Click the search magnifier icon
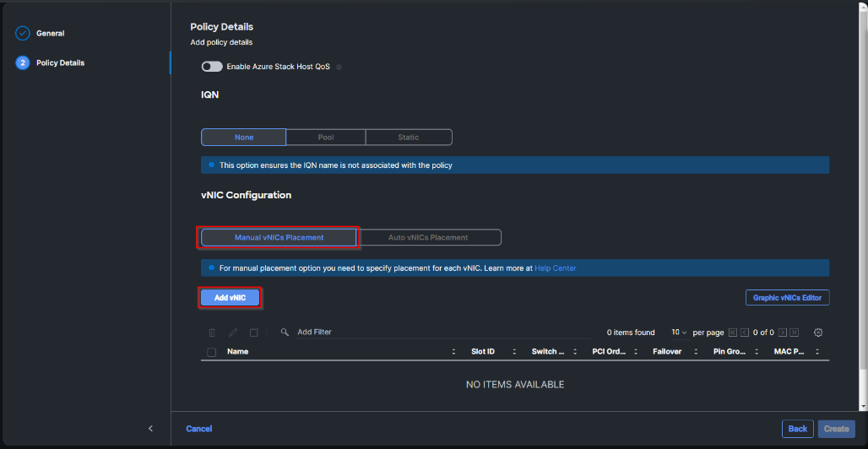Viewport: 868px width, 449px height. coord(285,333)
